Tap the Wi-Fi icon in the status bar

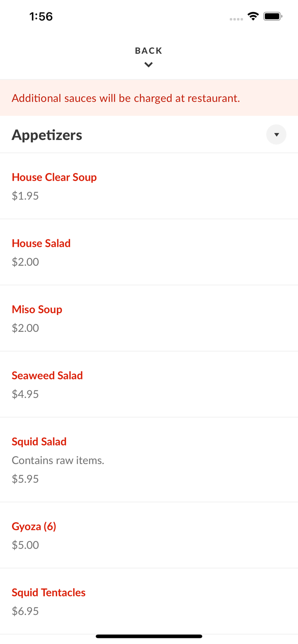pyautogui.click(x=253, y=16)
